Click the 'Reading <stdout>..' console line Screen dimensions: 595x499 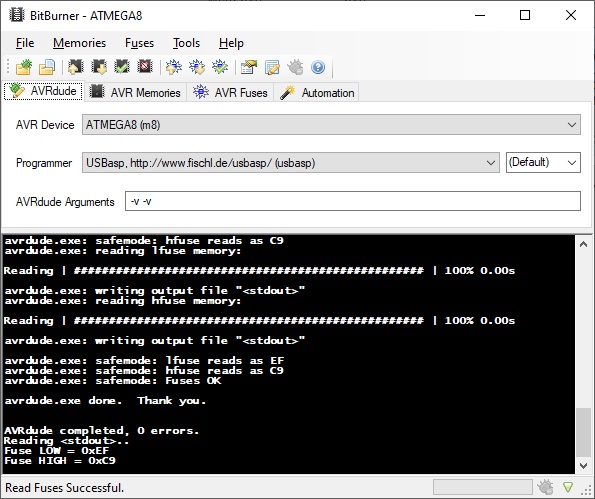pos(66,441)
